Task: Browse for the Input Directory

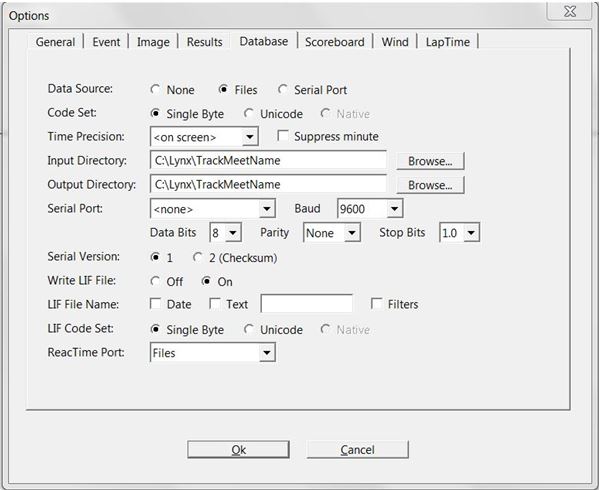Action: coord(430,161)
